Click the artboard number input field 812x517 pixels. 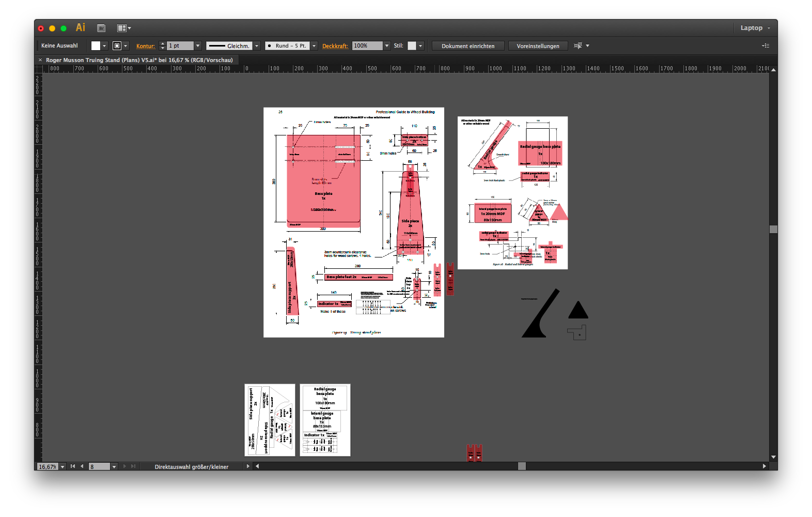pyautogui.click(x=99, y=467)
